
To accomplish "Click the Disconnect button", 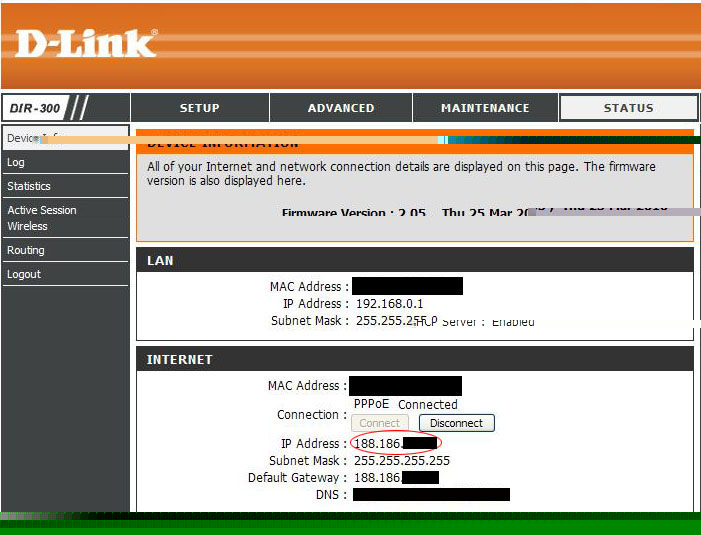I will coord(456,423).
